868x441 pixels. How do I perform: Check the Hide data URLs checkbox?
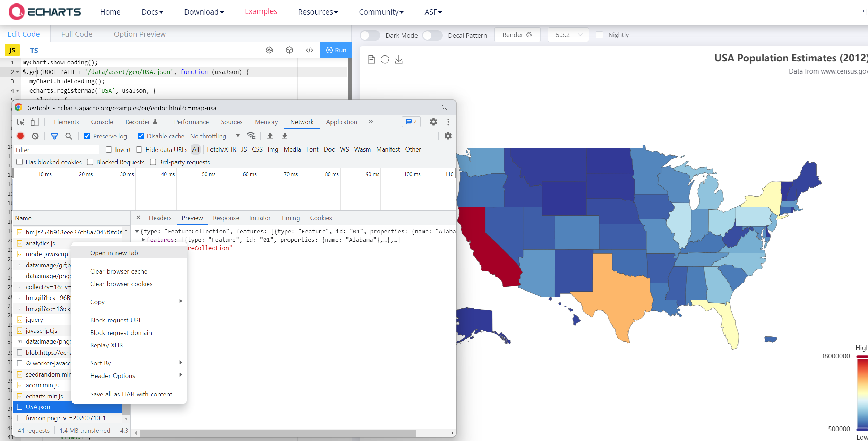(139, 149)
